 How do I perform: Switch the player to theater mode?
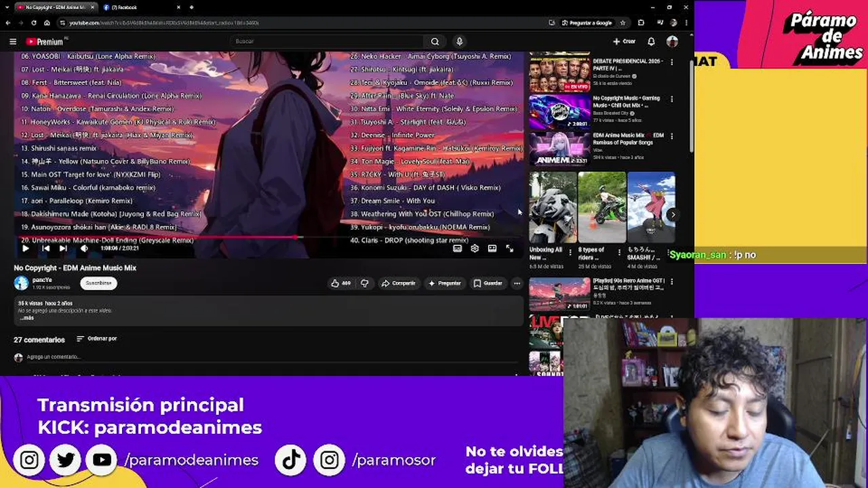click(492, 248)
